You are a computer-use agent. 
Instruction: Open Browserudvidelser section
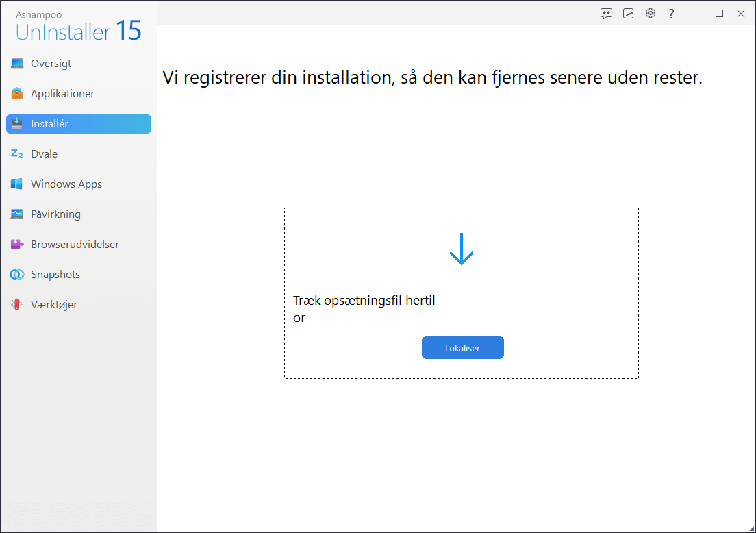click(x=79, y=244)
